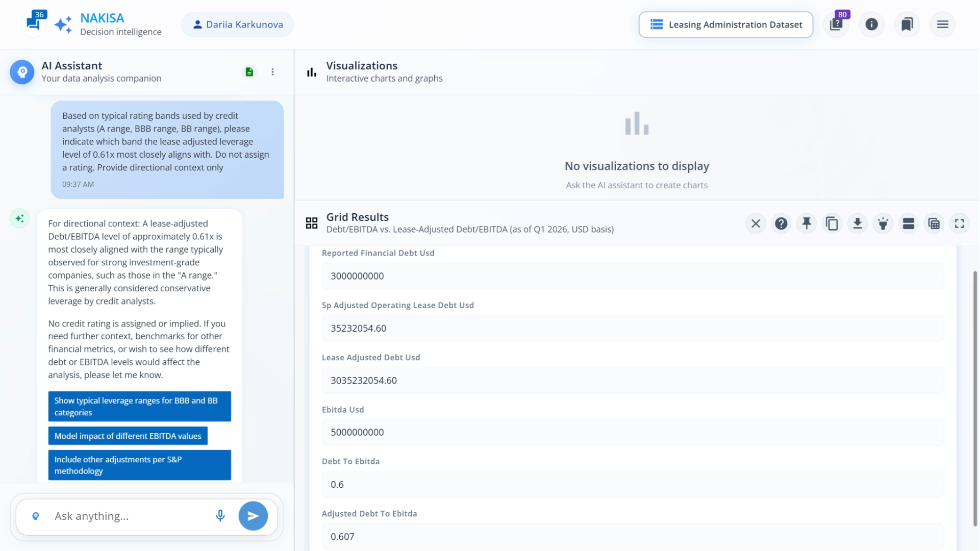Open the bookmarks icon in header

907,24
